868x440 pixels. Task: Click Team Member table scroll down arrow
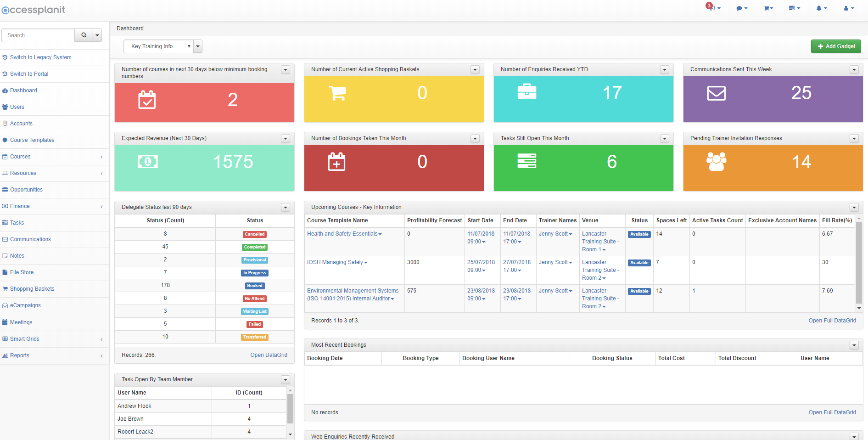[x=290, y=434]
